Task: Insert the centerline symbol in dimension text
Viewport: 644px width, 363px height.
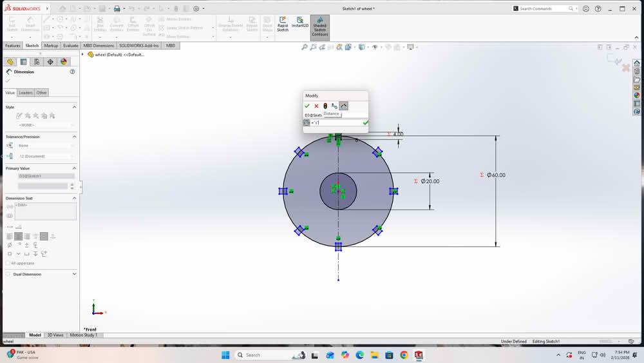Action: pos(35,245)
